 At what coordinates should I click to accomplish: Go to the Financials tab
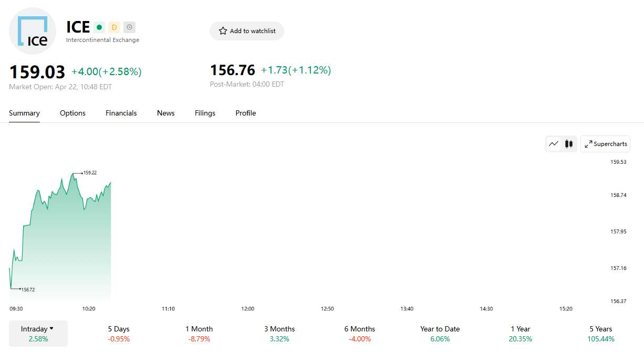pyautogui.click(x=121, y=113)
